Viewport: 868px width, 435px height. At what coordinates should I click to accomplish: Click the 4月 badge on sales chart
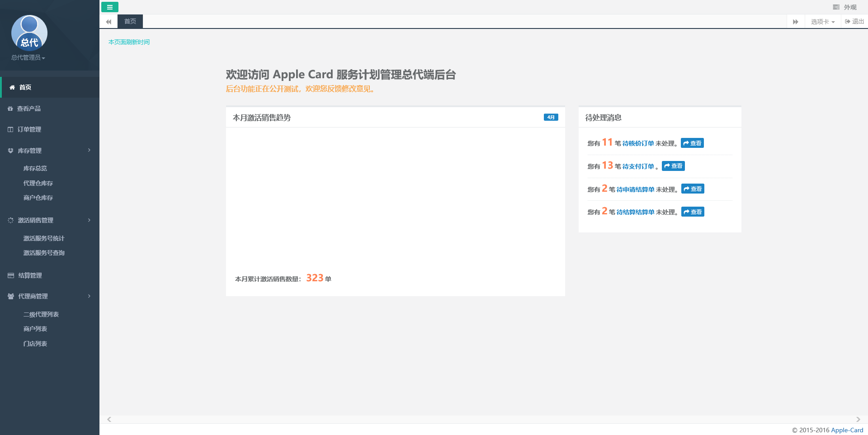coord(551,117)
